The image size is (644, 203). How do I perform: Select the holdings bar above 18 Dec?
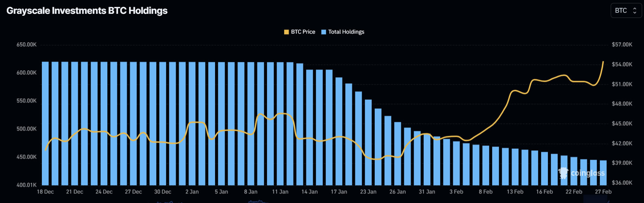coord(45,123)
